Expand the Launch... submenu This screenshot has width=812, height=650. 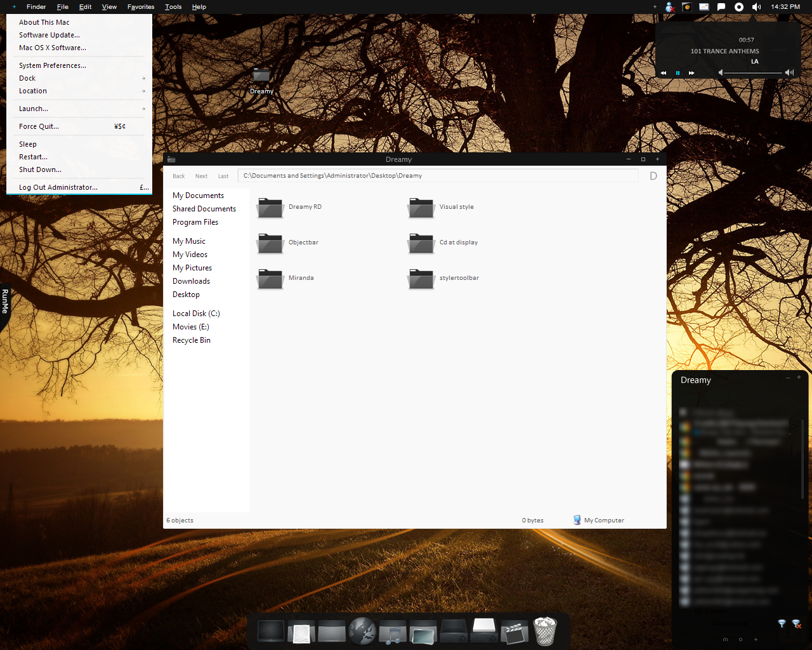(79, 109)
